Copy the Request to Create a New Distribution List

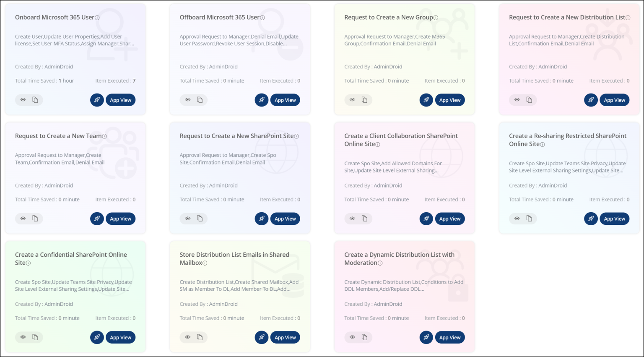530,100
